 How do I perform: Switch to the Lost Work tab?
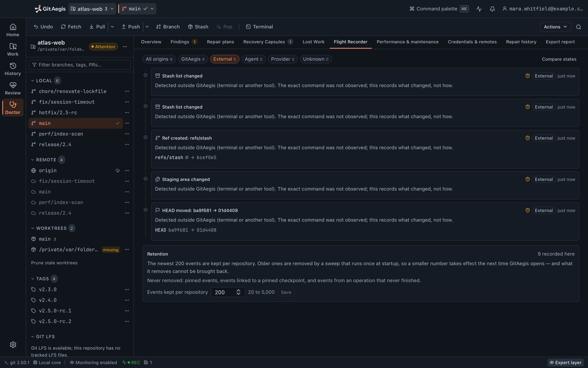click(313, 42)
